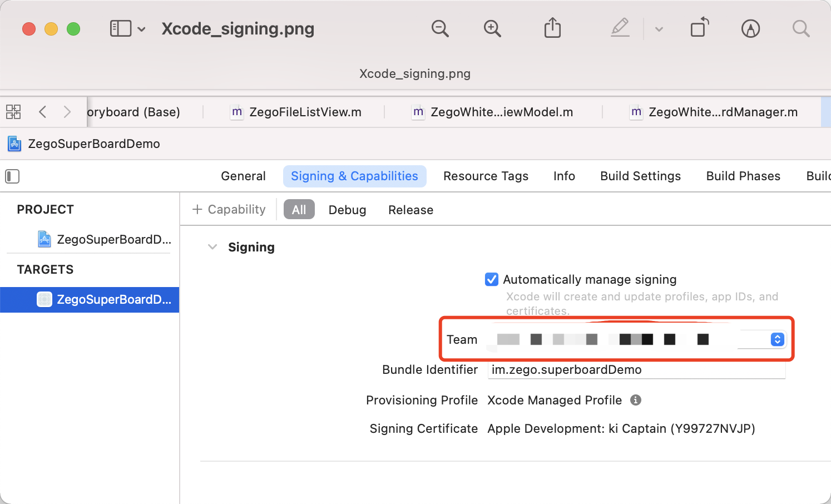Show Xcode Managed Profile info icon
Viewport: 831px width, 504px height.
636,400
